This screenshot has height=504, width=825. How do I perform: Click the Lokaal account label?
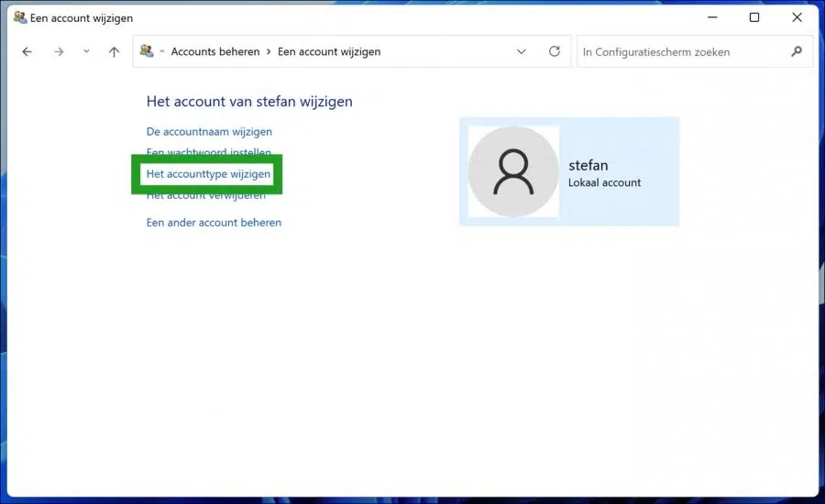pyautogui.click(x=605, y=182)
